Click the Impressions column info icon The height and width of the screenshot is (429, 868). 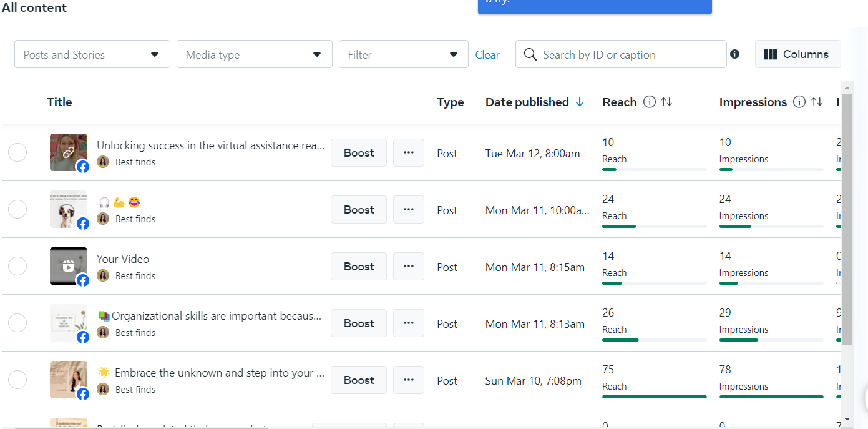[799, 102]
